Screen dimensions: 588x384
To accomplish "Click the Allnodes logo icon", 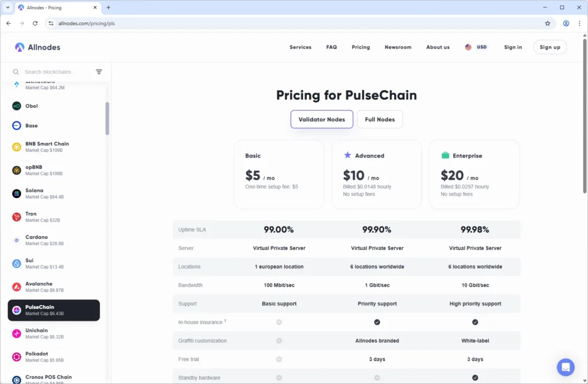I will (x=20, y=47).
